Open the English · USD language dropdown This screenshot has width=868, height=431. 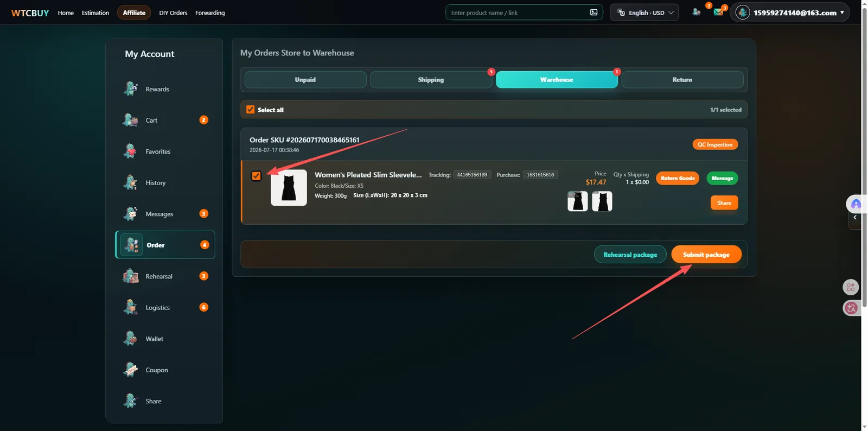(644, 12)
